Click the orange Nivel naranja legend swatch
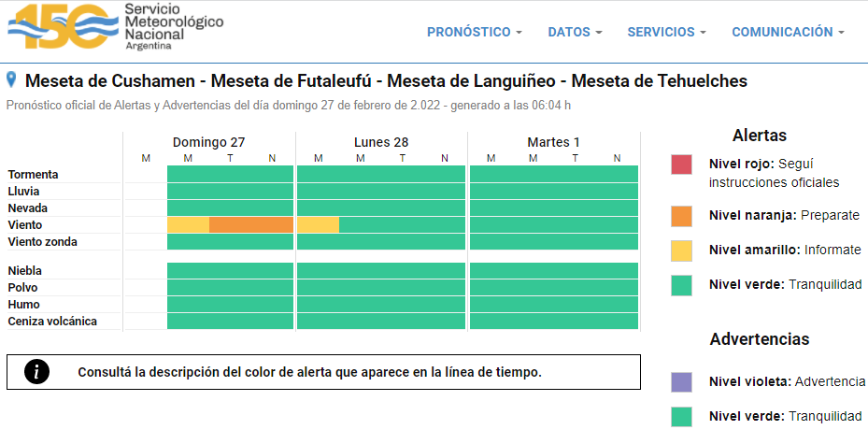Viewport: 868px width, 444px height. pos(681,216)
